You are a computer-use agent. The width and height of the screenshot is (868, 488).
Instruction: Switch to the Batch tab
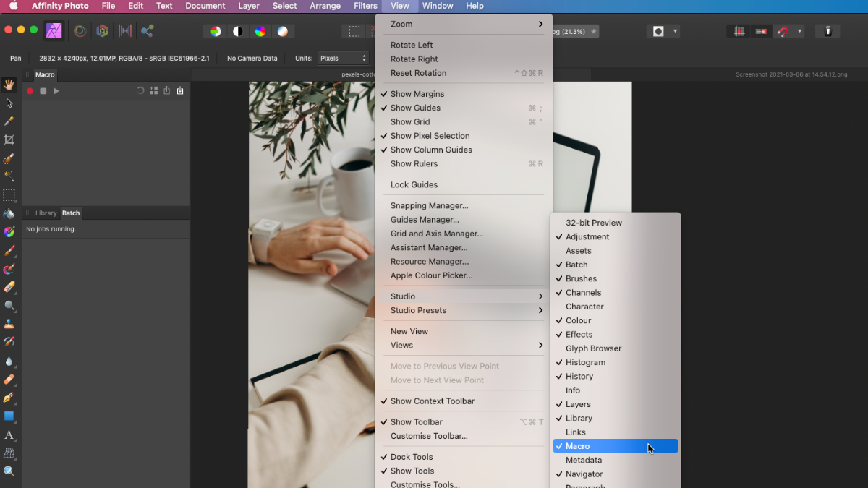click(70, 213)
